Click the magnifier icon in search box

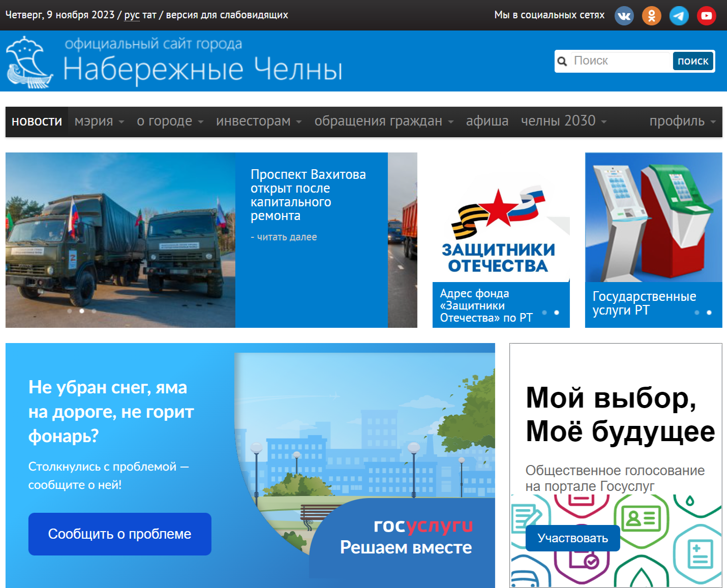coord(562,61)
